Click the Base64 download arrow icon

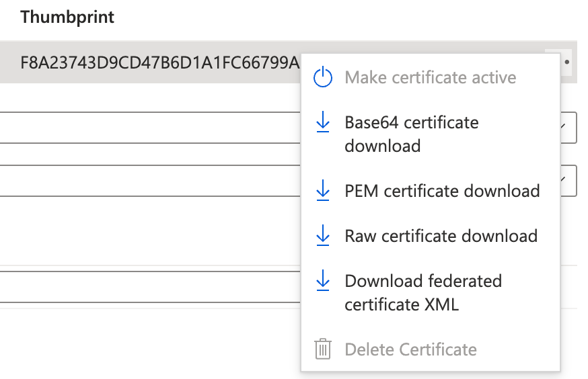coord(322,122)
